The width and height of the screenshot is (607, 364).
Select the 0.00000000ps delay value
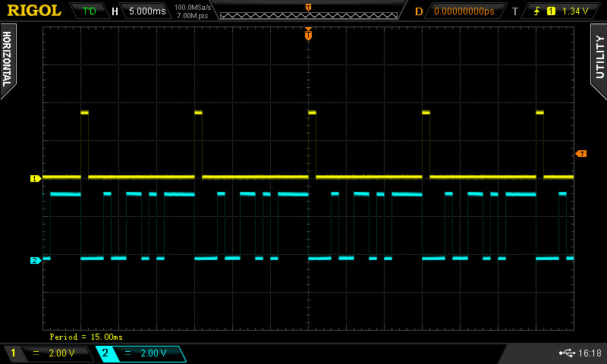click(464, 11)
